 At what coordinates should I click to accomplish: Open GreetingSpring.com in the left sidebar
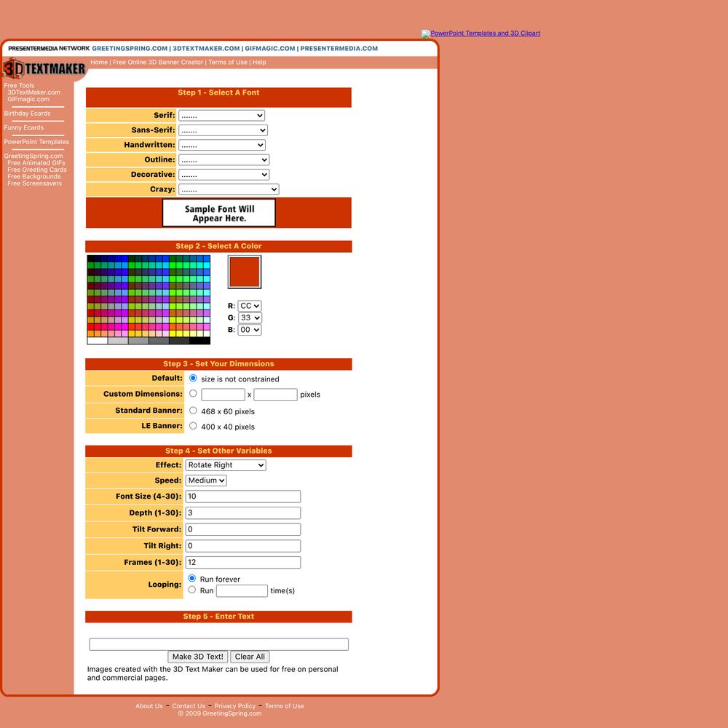point(33,156)
